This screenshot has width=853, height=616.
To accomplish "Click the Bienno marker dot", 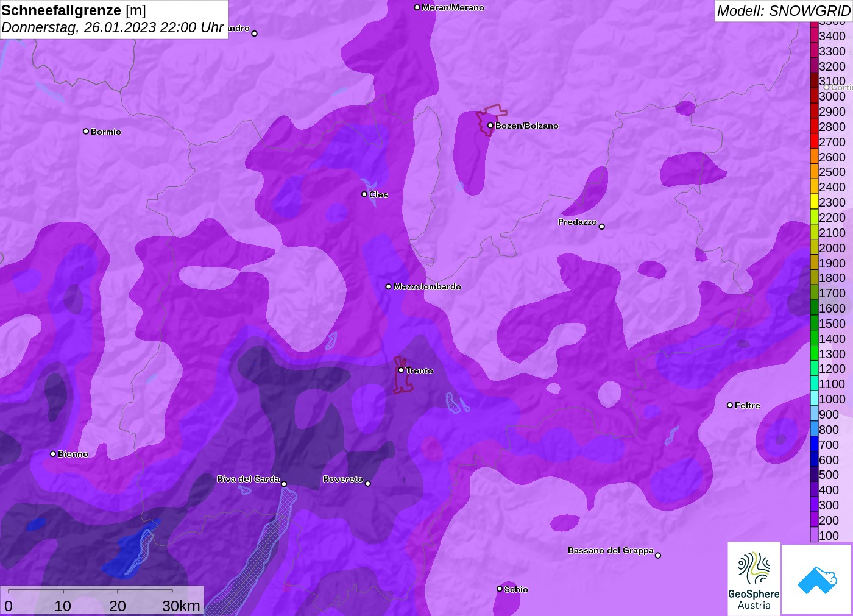I will [53, 453].
